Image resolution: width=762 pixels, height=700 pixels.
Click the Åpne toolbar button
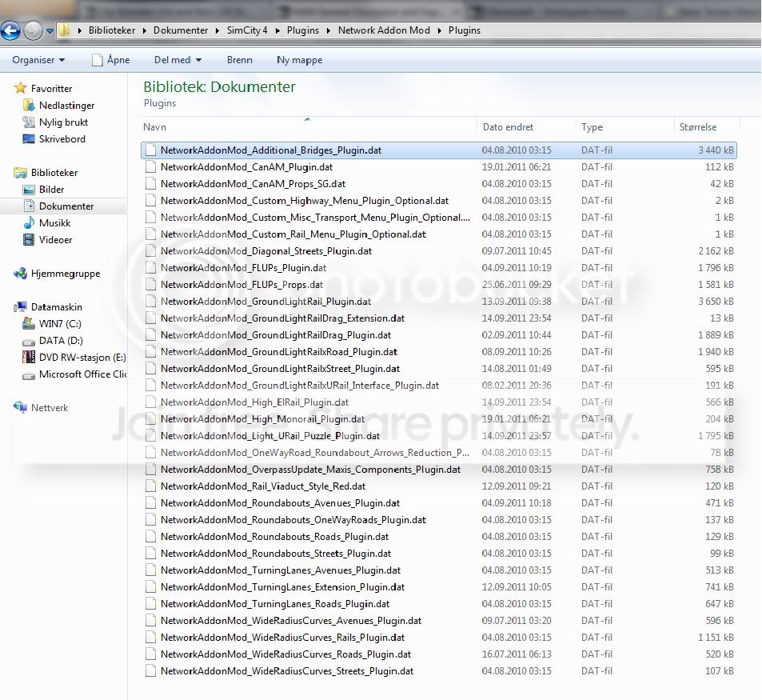(x=111, y=60)
